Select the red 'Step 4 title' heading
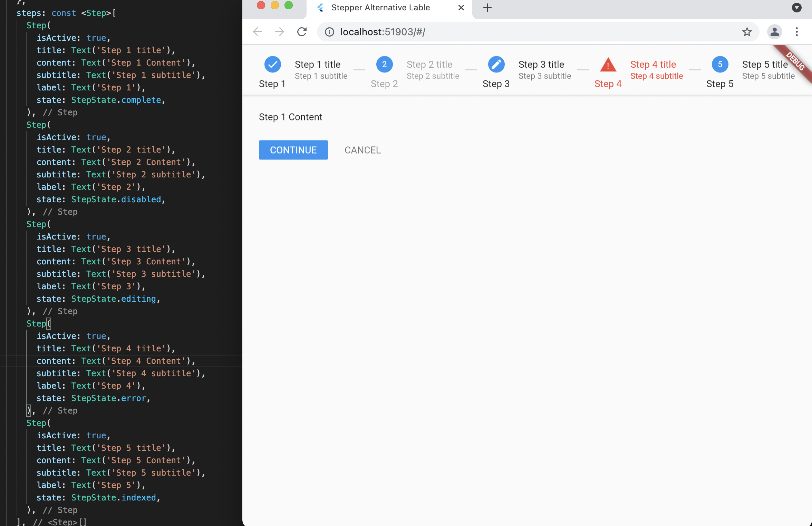 [653, 65]
